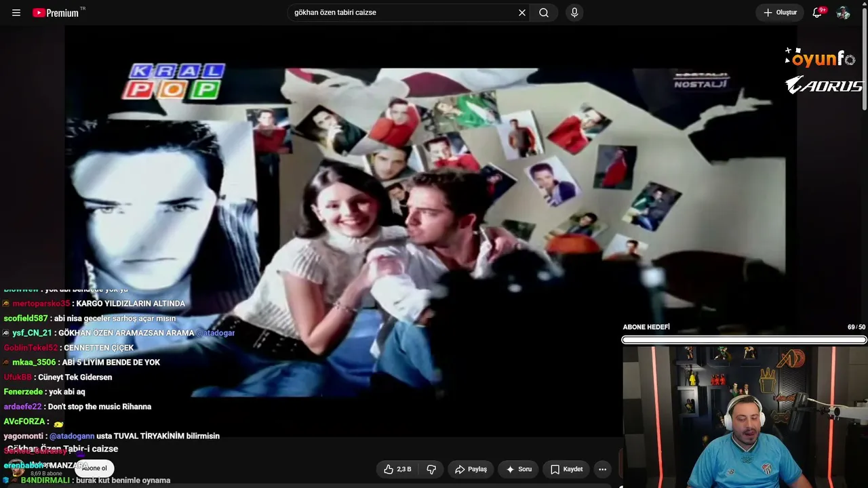The width and height of the screenshot is (868, 488).
Task: Click chat username UfukBB
Action: 18,378
